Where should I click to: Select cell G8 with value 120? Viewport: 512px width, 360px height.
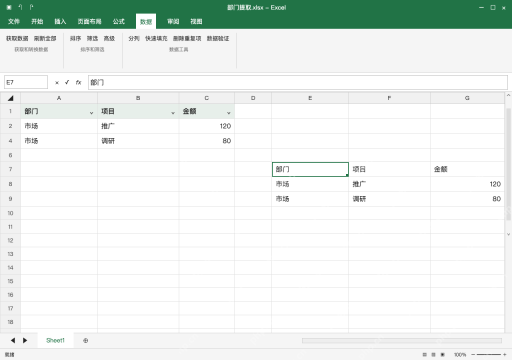coord(467,184)
